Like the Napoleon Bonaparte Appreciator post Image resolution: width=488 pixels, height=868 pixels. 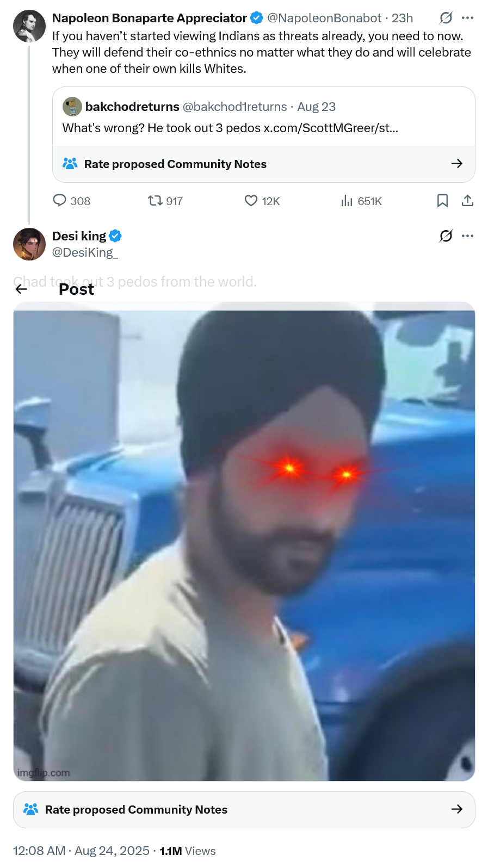[251, 201]
